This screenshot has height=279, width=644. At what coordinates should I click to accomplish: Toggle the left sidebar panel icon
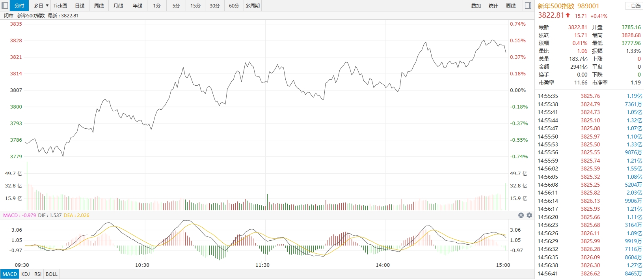5,6
